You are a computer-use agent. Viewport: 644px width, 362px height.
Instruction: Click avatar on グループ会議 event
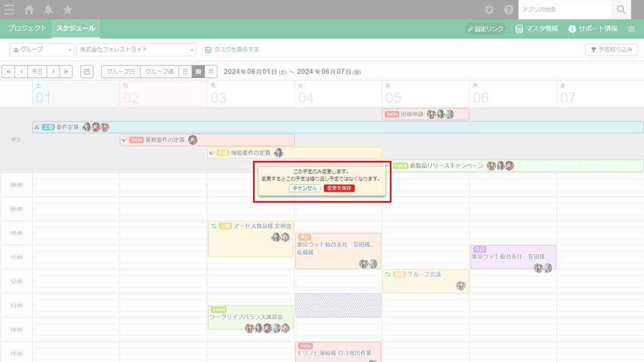tap(461, 286)
